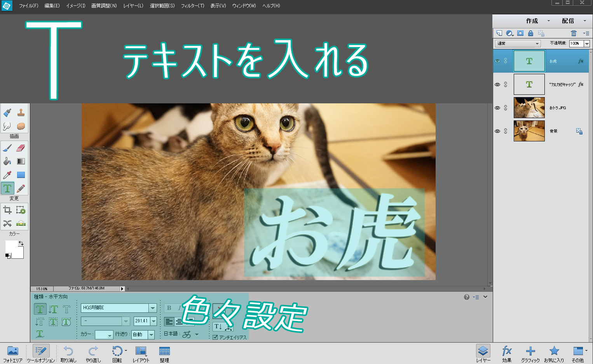Choose Vertical Type tool option
593x364 pixels.
(x=53, y=309)
